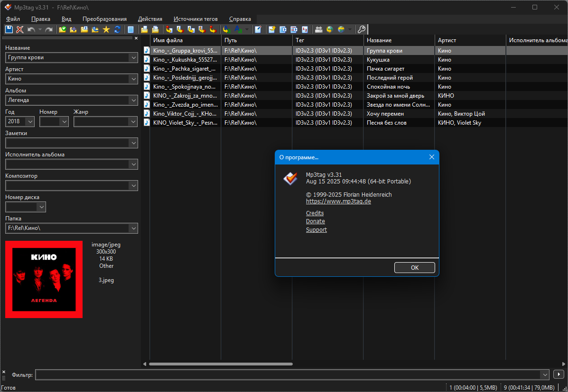Screen dimensions: 568x392
Task: Select the row titled Кукушка
Action: tap(356, 60)
